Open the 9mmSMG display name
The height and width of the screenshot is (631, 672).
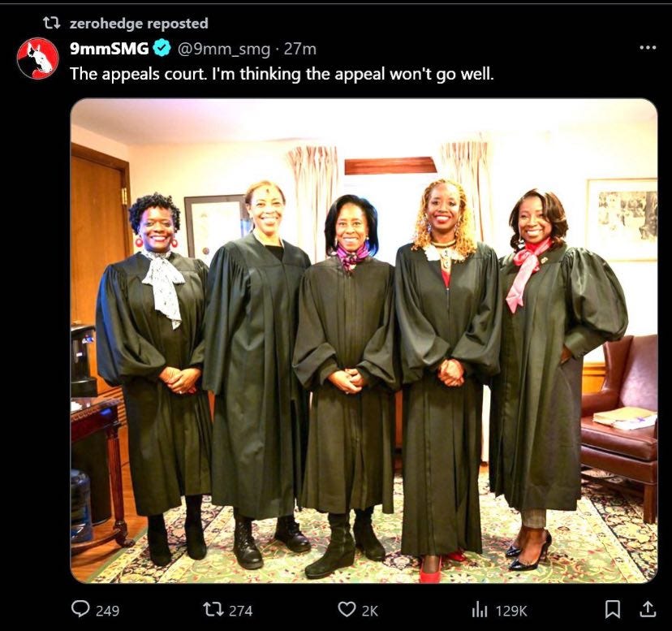(110, 49)
